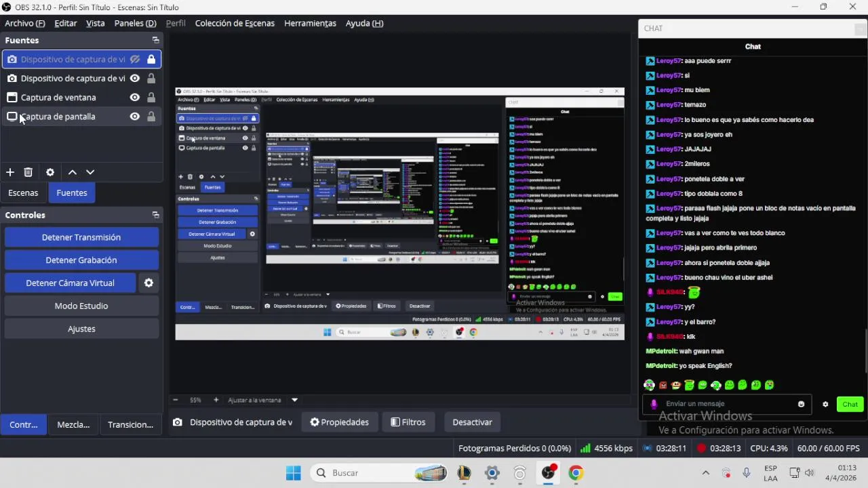
Task: Pop out the Fuentes dock panel
Action: (x=155, y=40)
